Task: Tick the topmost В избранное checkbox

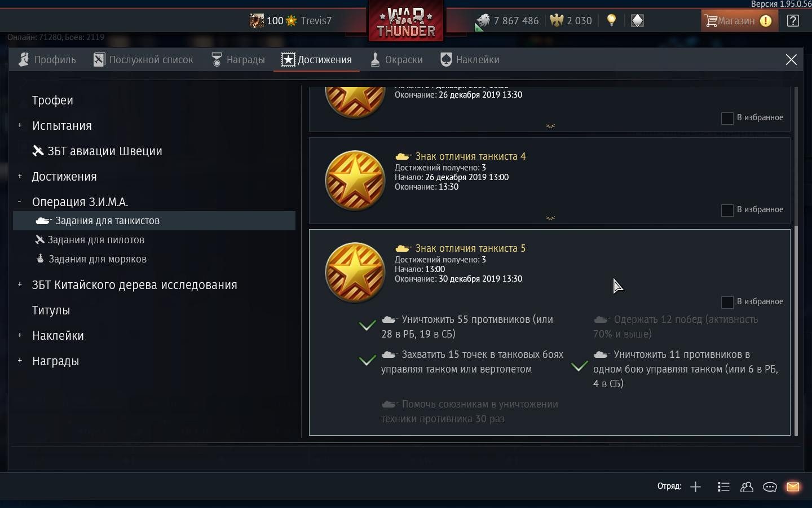Action: point(727,118)
